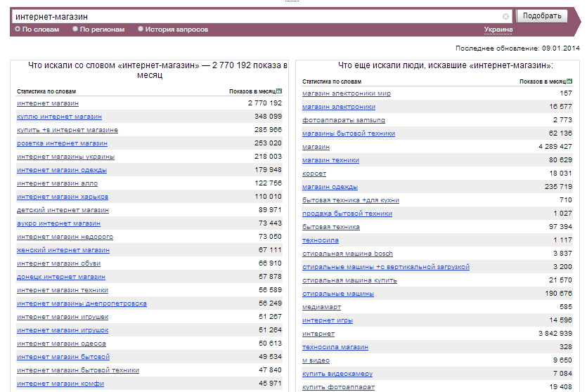Open the 'интернет магазин игрушек' link
The height and width of the screenshot is (392, 587).
[x=63, y=317]
